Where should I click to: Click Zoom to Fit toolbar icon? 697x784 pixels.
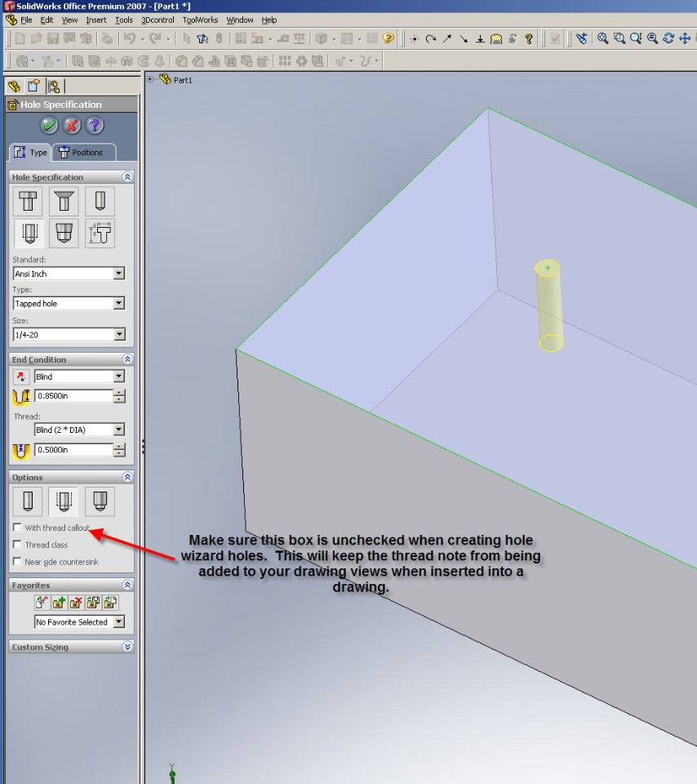coord(603,38)
